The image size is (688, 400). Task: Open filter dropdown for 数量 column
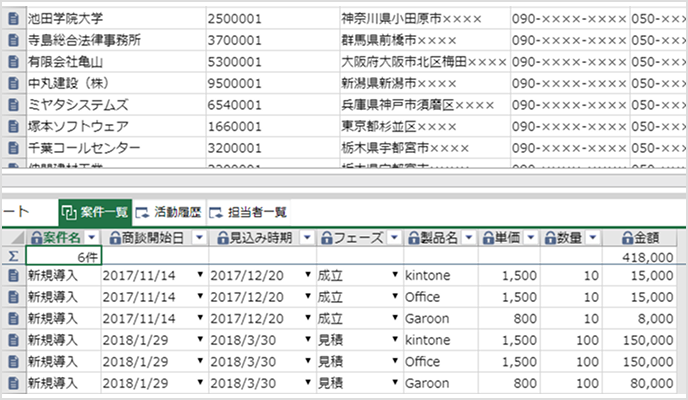[593, 238]
